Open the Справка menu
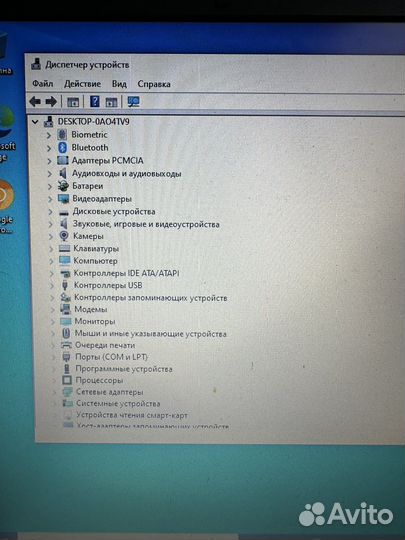 click(x=154, y=84)
